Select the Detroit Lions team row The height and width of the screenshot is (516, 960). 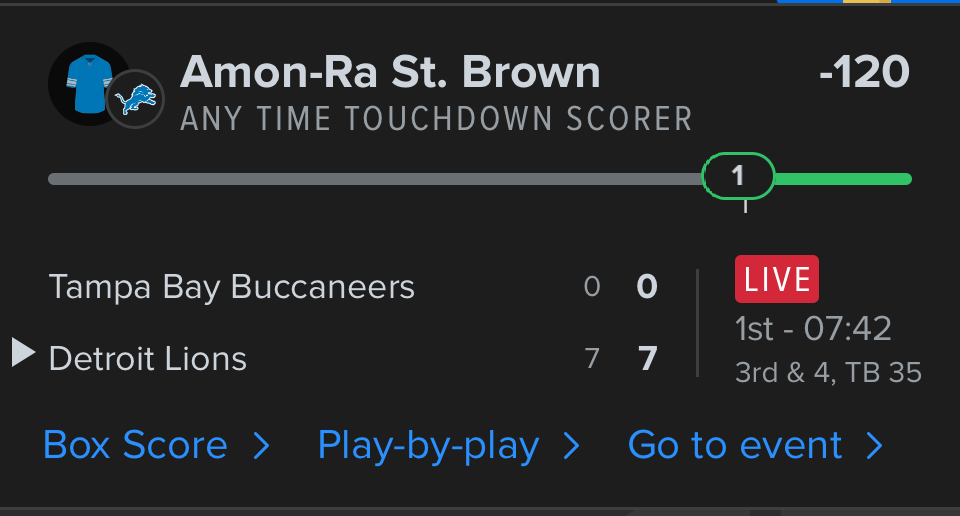tap(148, 359)
